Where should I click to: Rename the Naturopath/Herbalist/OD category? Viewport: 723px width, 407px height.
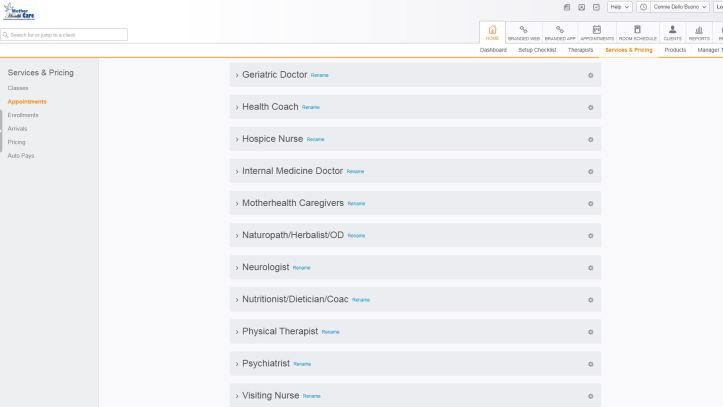356,236
